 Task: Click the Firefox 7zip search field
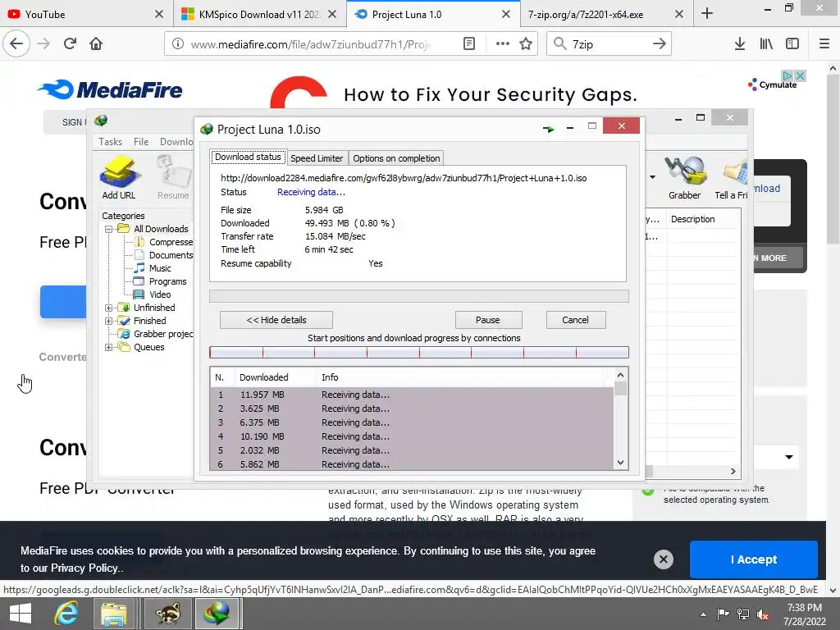click(x=609, y=44)
